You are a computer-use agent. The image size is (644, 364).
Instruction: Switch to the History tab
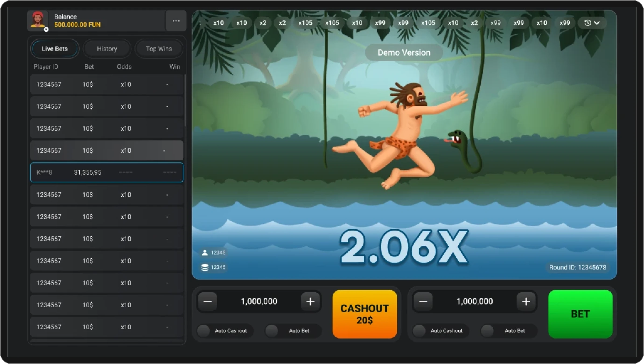(107, 49)
